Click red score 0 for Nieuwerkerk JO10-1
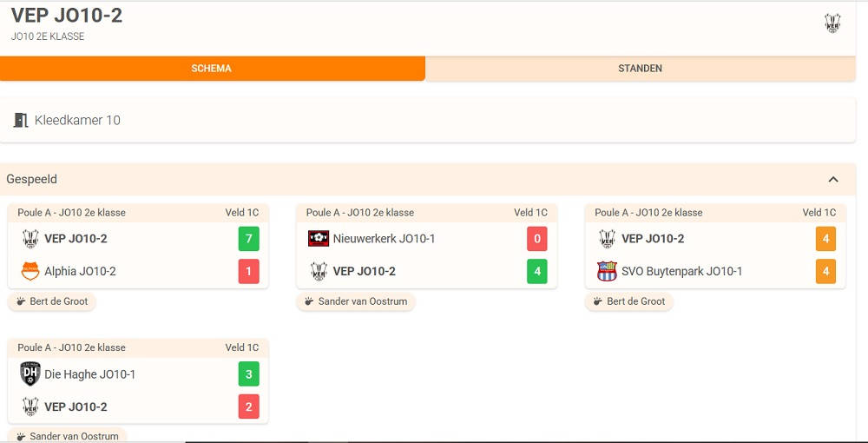Image resolution: width=868 pixels, height=443 pixels. (x=537, y=238)
